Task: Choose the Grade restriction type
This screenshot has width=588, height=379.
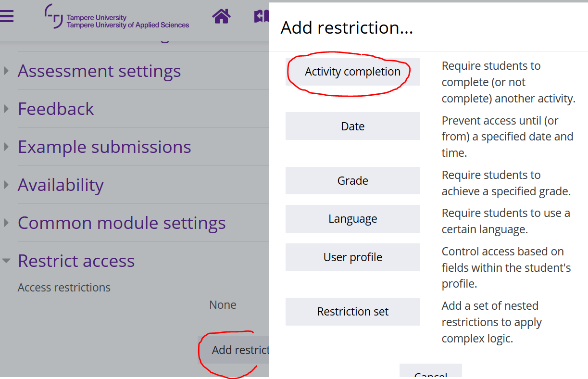Action: pyautogui.click(x=352, y=180)
